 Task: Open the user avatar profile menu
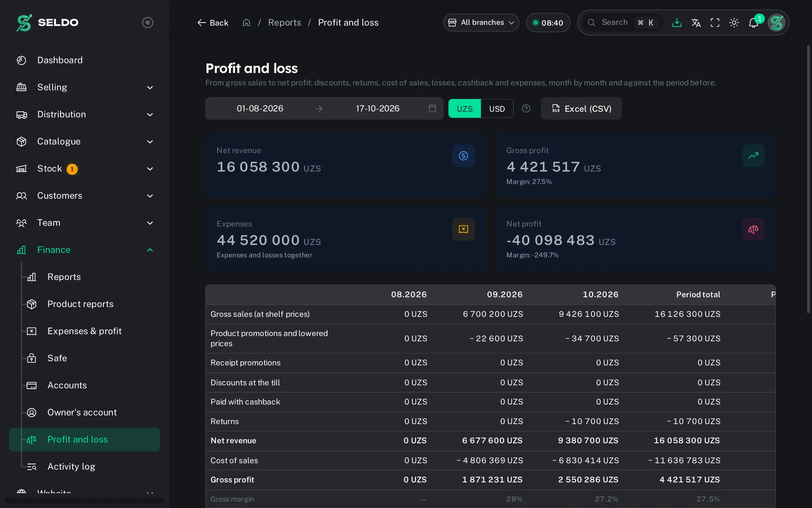click(777, 23)
